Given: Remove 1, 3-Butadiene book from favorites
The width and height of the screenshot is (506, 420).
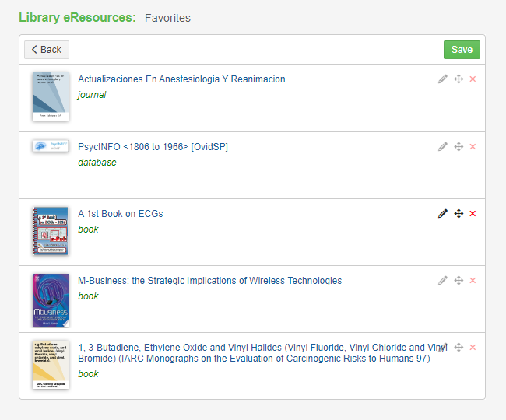Looking at the screenshot, I should click(x=473, y=347).
